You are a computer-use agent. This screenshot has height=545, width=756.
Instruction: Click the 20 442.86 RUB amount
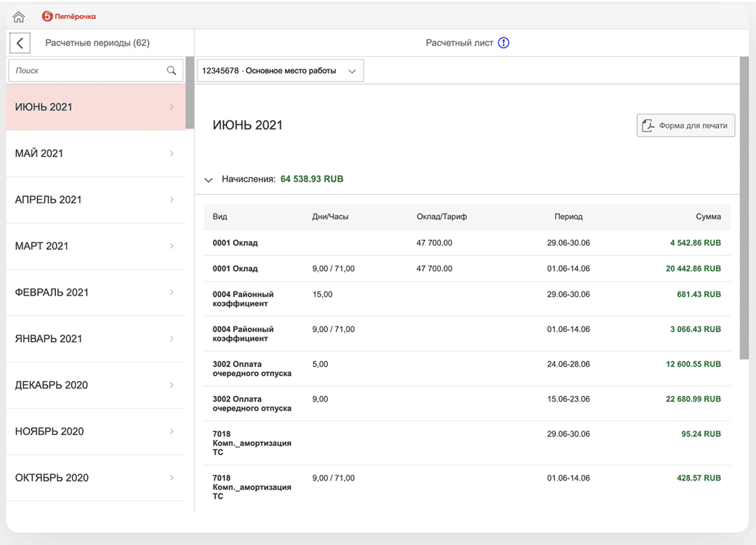[693, 268]
